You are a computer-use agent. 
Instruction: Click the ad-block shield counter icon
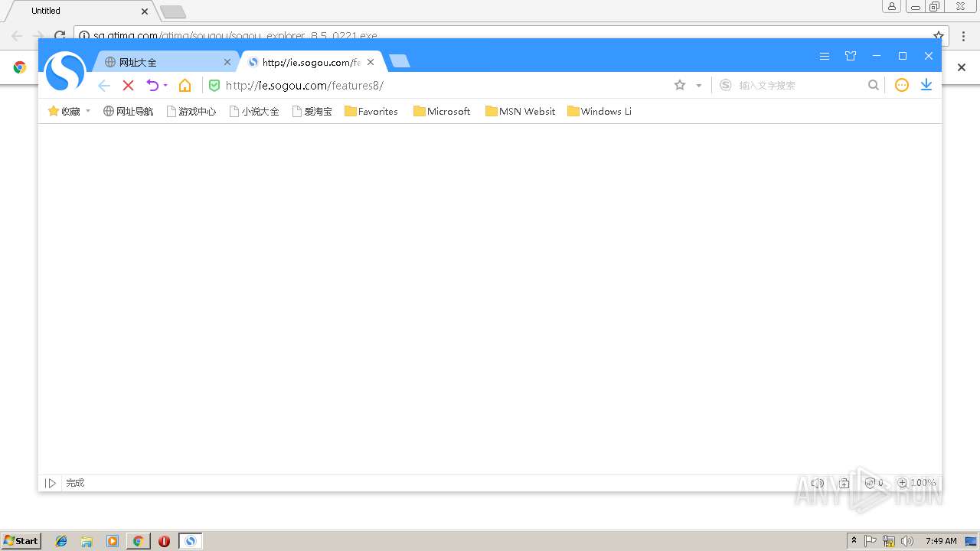[x=874, y=483]
